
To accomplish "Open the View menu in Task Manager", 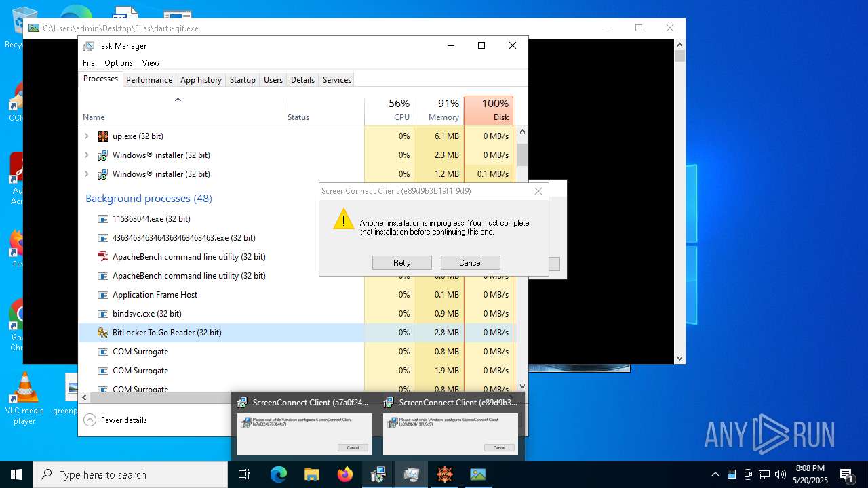I will pos(151,63).
